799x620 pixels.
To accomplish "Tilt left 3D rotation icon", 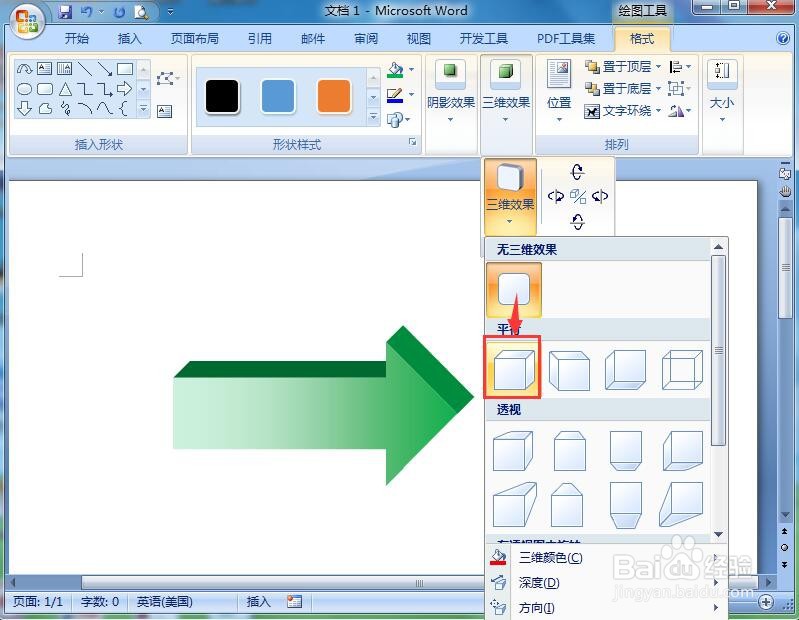I will (555, 196).
